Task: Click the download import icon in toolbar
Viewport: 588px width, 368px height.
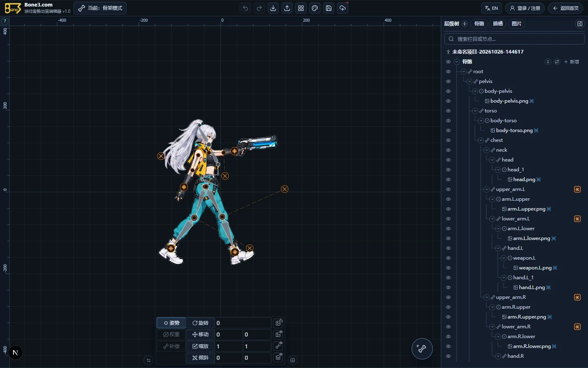Action: click(273, 8)
